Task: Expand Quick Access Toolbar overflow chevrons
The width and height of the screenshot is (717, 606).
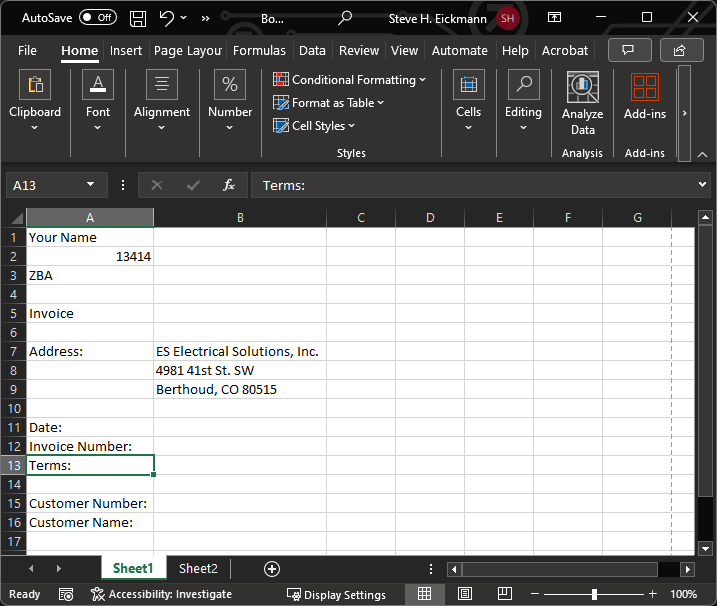Action: (205, 19)
